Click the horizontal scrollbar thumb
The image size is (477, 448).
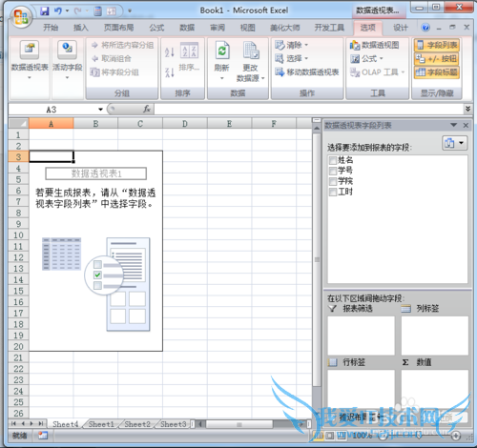pyautogui.click(x=239, y=424)
